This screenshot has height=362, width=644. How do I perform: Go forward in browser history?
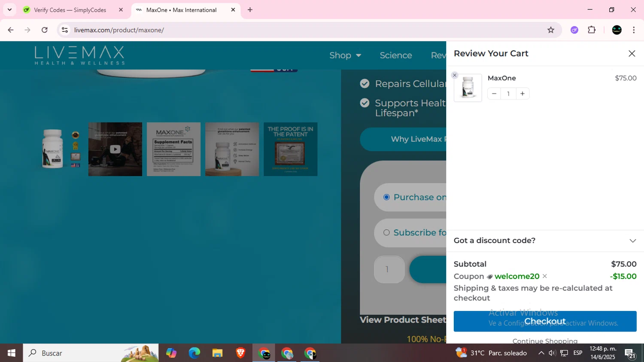27,30
